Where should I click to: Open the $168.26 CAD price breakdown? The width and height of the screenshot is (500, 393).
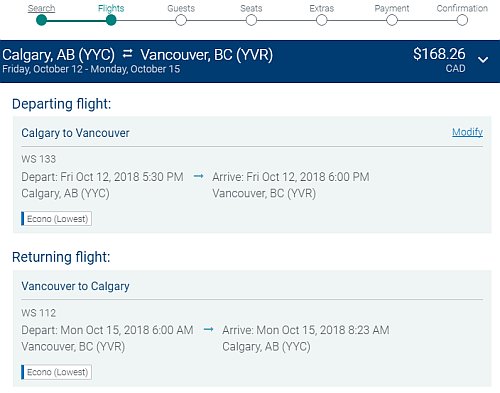pos(439,60)
